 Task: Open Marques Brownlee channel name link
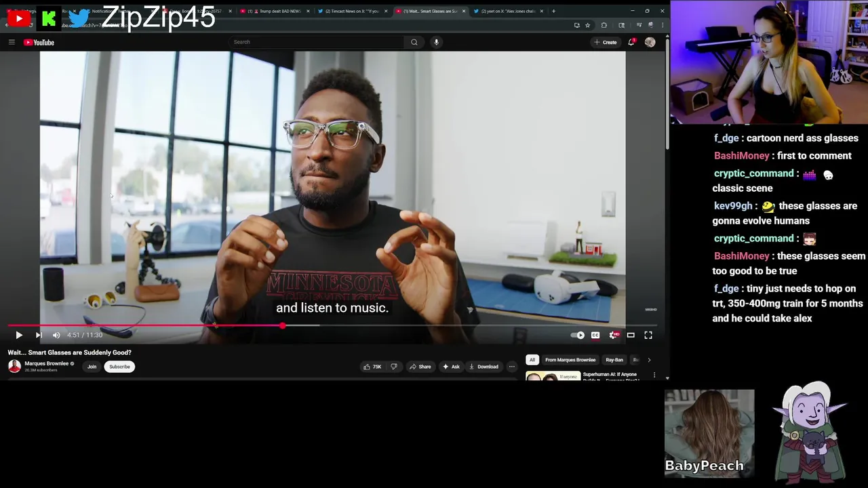click(x=46, y=363)
